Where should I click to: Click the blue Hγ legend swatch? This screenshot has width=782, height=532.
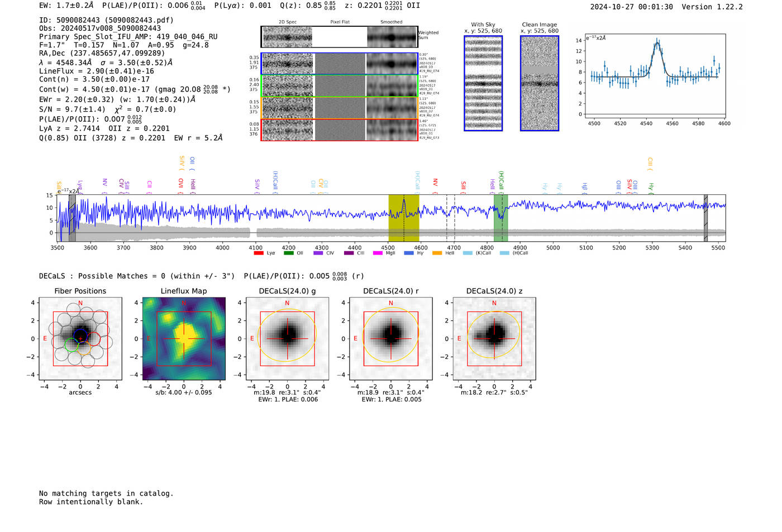(408, 253)
